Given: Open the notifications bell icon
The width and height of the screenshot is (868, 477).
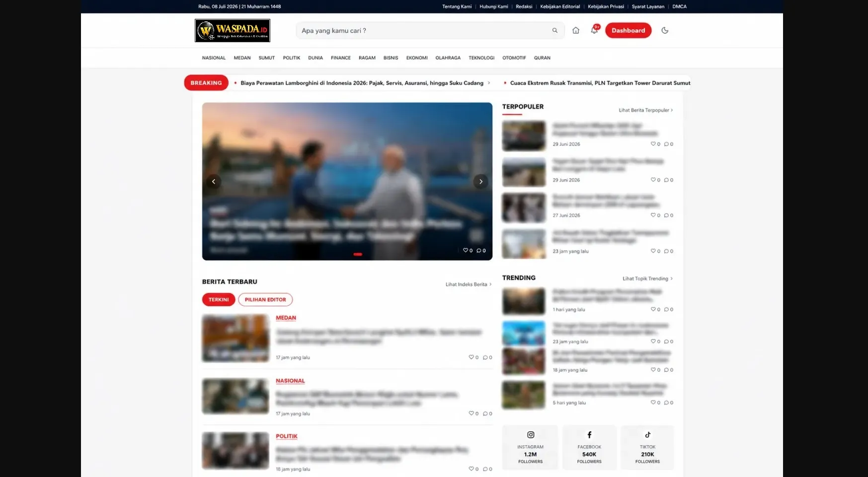Looking at the screenshot, I should [594, 30].
